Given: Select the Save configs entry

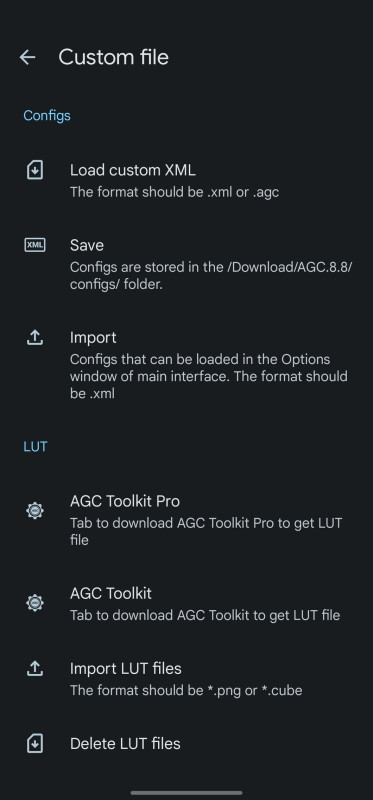Looking at the screenshot, I should coord(186,264).
